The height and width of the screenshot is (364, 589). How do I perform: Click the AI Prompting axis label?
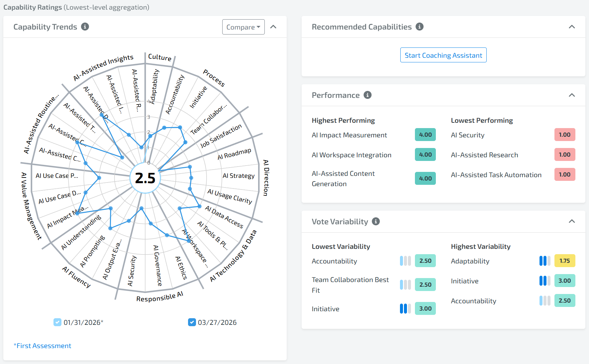pos(92,251)
